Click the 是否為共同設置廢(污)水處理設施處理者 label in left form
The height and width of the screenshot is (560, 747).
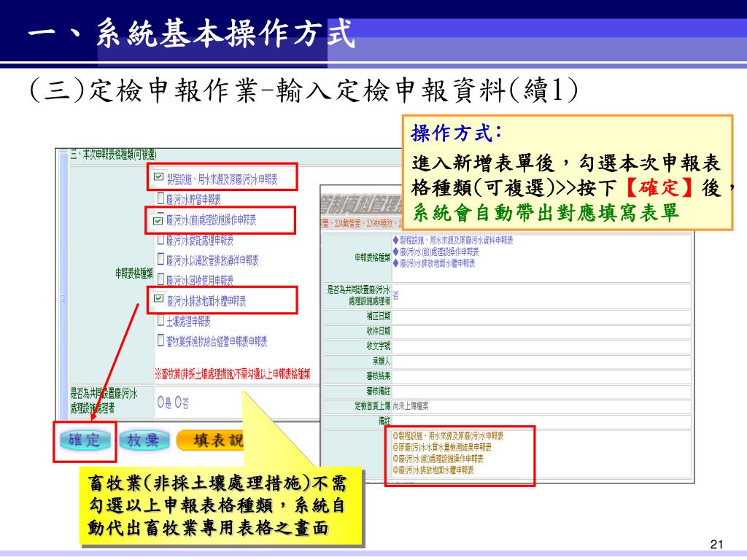[x=104, y=401]
